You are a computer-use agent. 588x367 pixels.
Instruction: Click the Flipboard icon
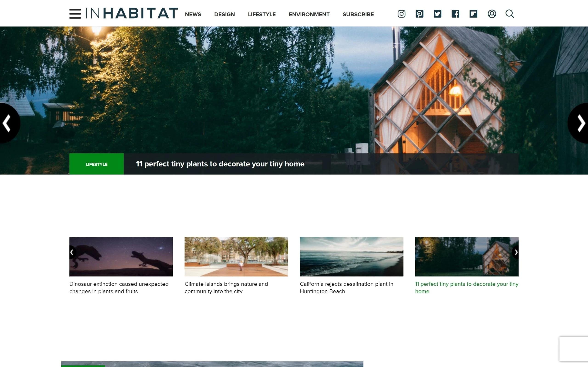(x=474, y=14)
